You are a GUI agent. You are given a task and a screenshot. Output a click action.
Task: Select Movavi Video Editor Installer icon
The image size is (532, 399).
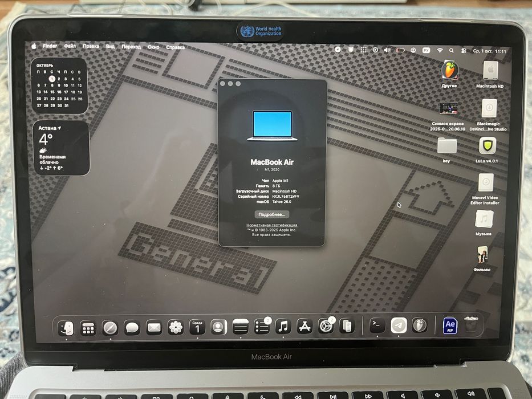(485, 189)
